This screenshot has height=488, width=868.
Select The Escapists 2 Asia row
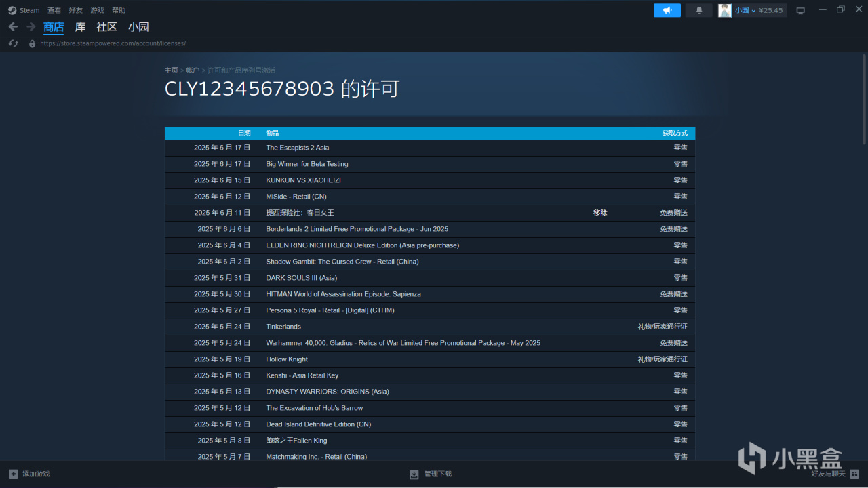pos(430,148)
